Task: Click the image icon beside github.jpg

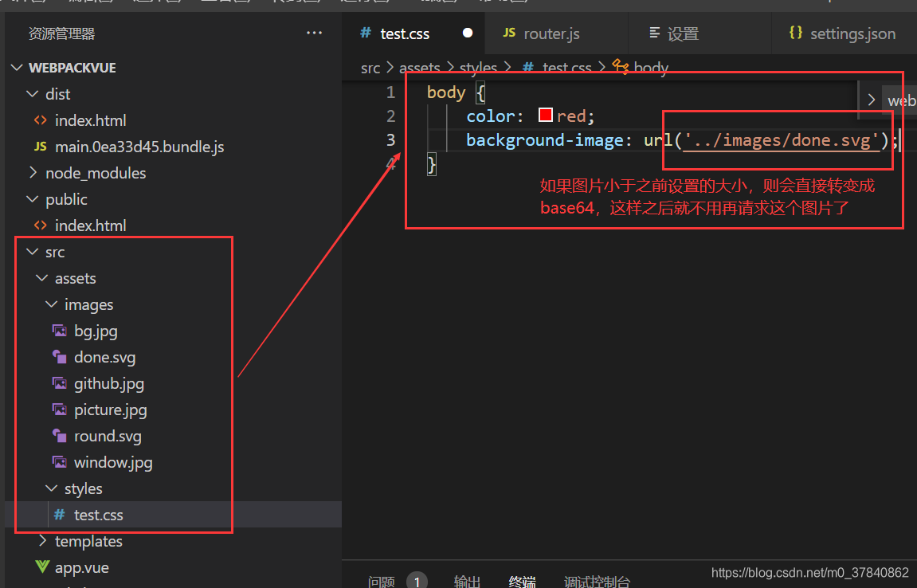Action: 59,383
